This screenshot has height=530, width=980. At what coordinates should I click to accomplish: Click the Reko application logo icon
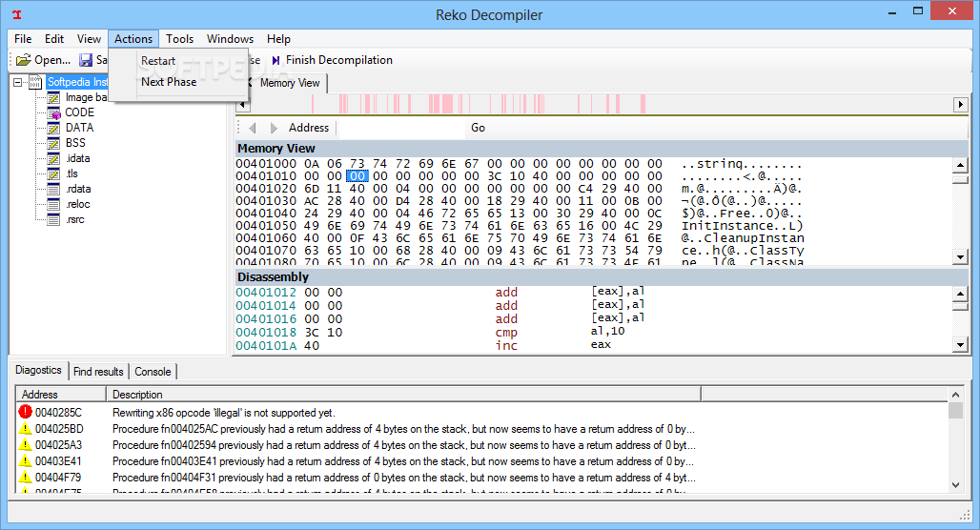17,14
